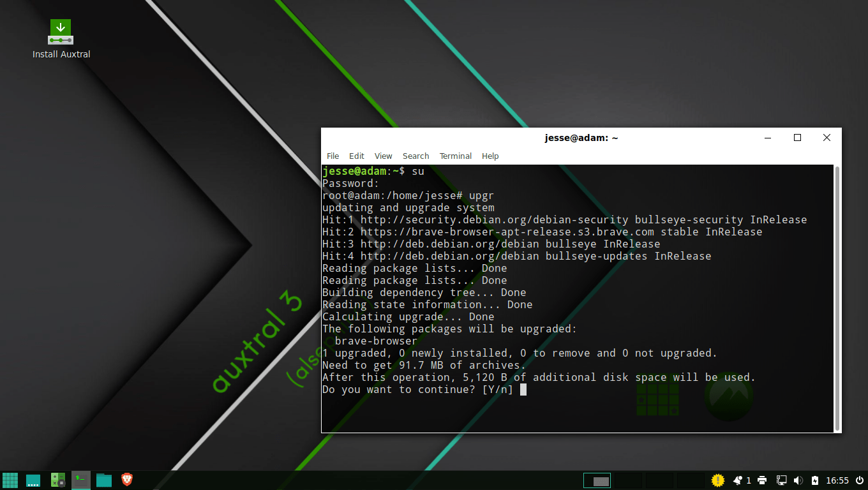Switch to the fourth workspace
This screenshot has width=868, height=490.
point(689,480)
